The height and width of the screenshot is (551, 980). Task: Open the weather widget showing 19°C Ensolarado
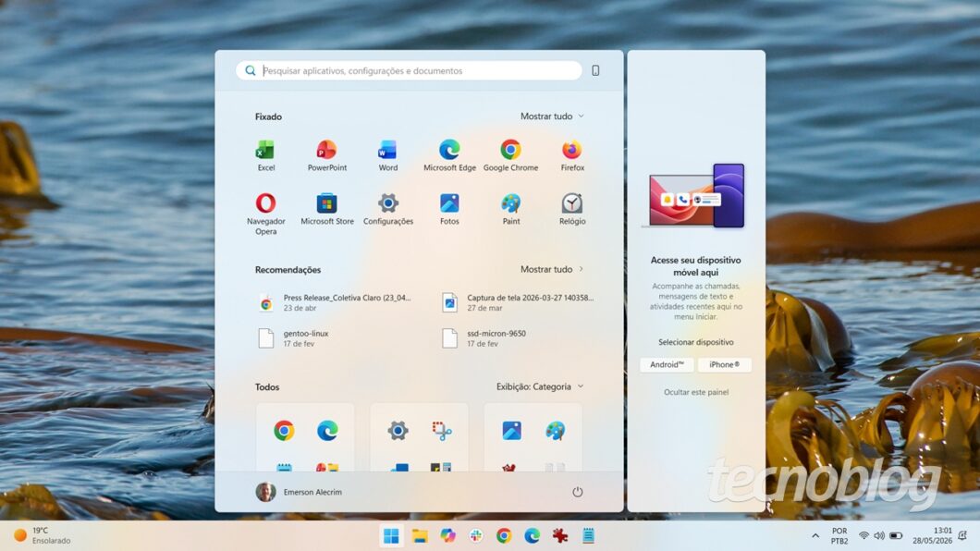[x=43, y=536]
